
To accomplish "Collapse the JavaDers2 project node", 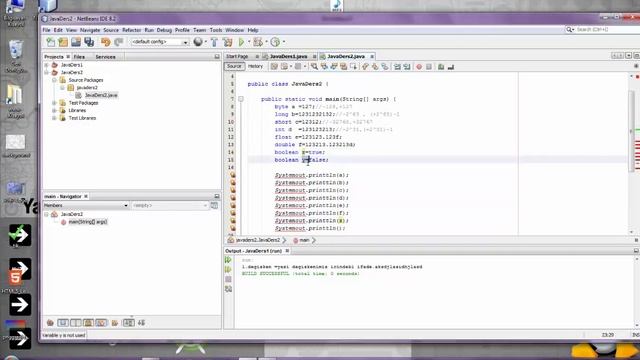I will point(47,73).
